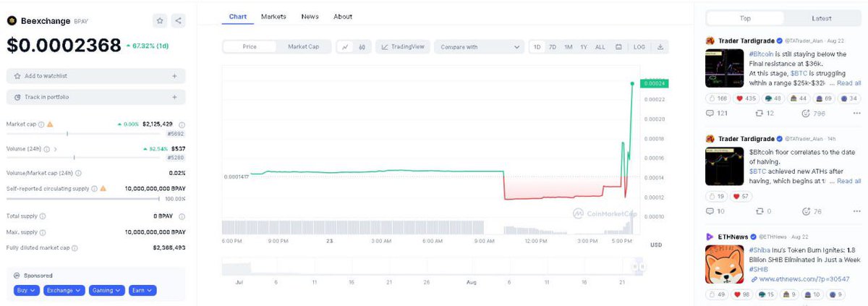Switch news feed to Top
The width and height of the screenshot is (868, 306).
coord(745,18)
